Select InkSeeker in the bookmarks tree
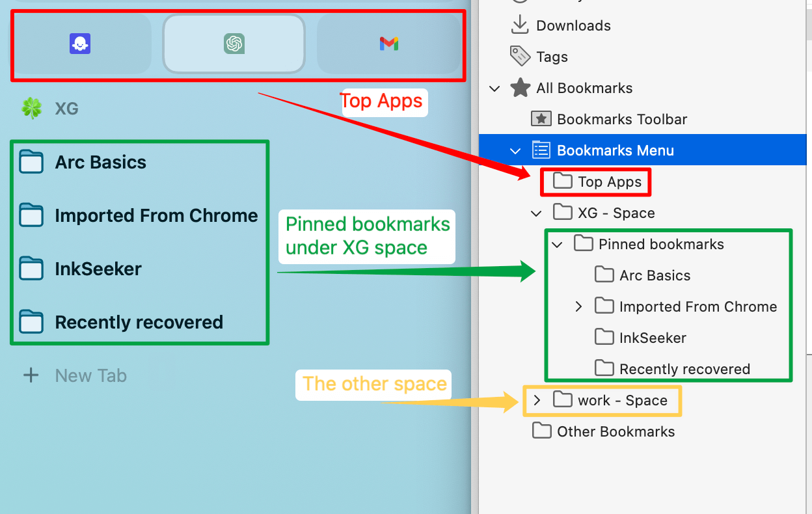Screen dimensions: 812x514 (653, 338)
